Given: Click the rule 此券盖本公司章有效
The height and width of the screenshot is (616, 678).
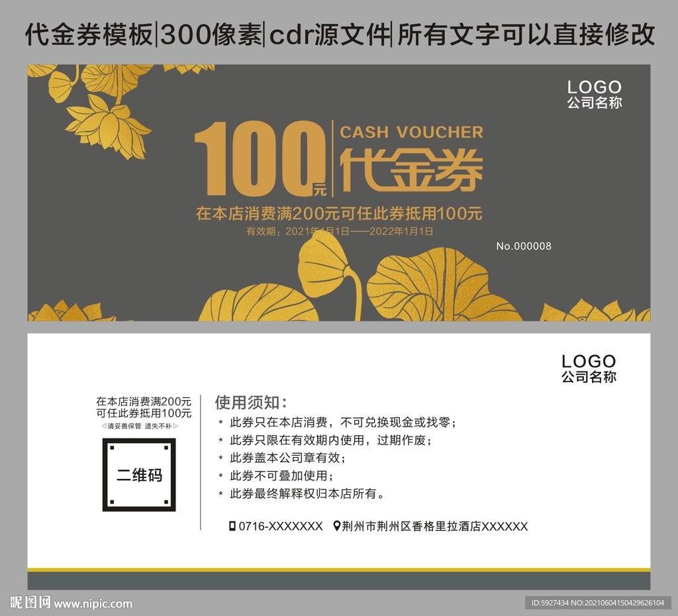Looking at the screenshot, I should (287, 458).
